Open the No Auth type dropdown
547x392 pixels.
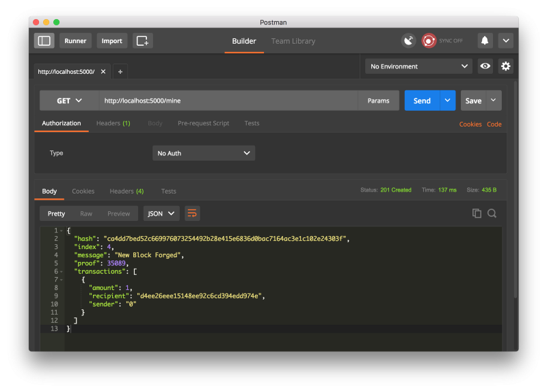click(x=204, y=153)
